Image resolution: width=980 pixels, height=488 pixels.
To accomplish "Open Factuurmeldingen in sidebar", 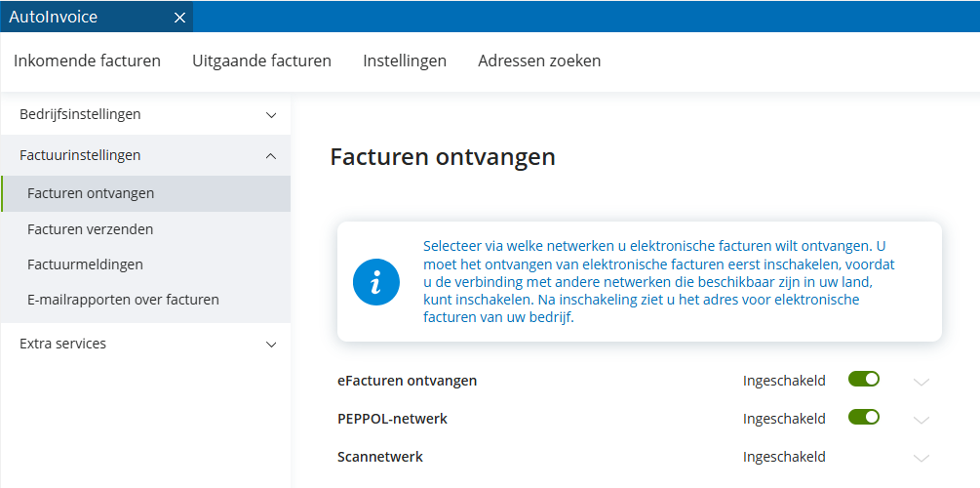I will (145, 264).
